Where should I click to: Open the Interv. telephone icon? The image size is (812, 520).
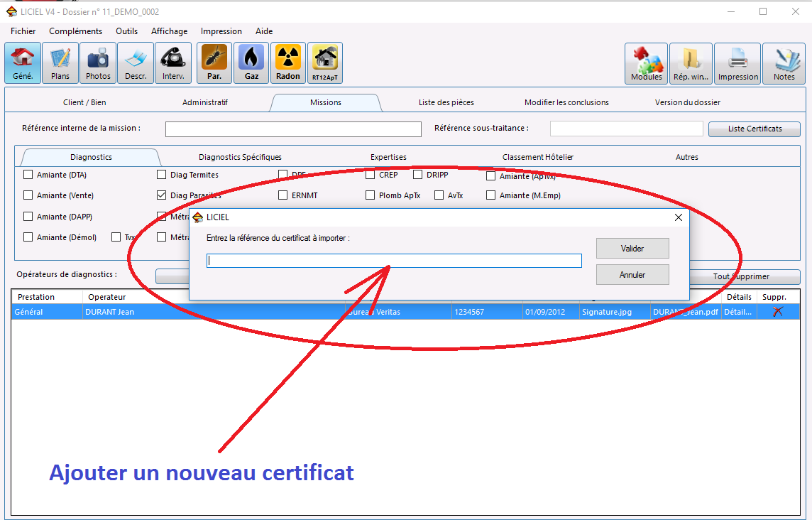pyautogui.click(x=173, y=63)
